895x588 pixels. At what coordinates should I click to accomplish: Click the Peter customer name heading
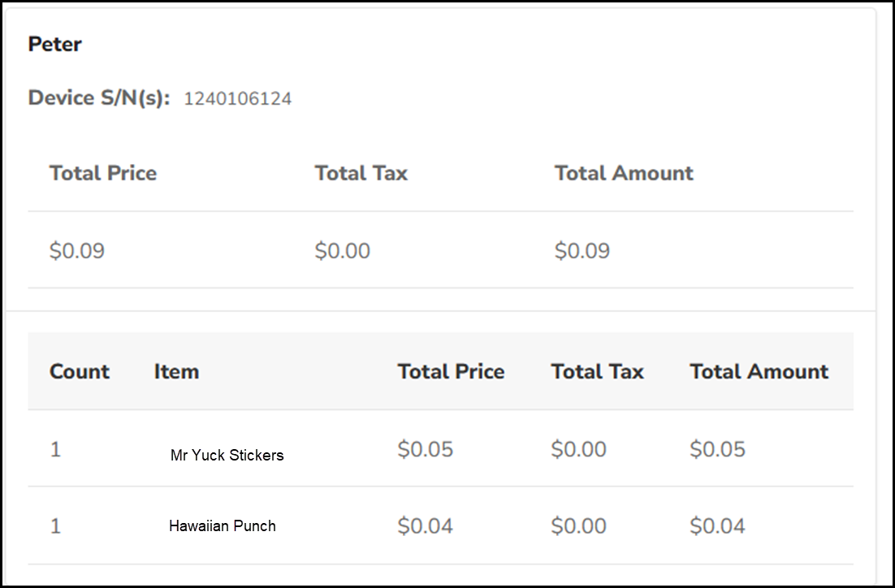(x=54, y=45)
